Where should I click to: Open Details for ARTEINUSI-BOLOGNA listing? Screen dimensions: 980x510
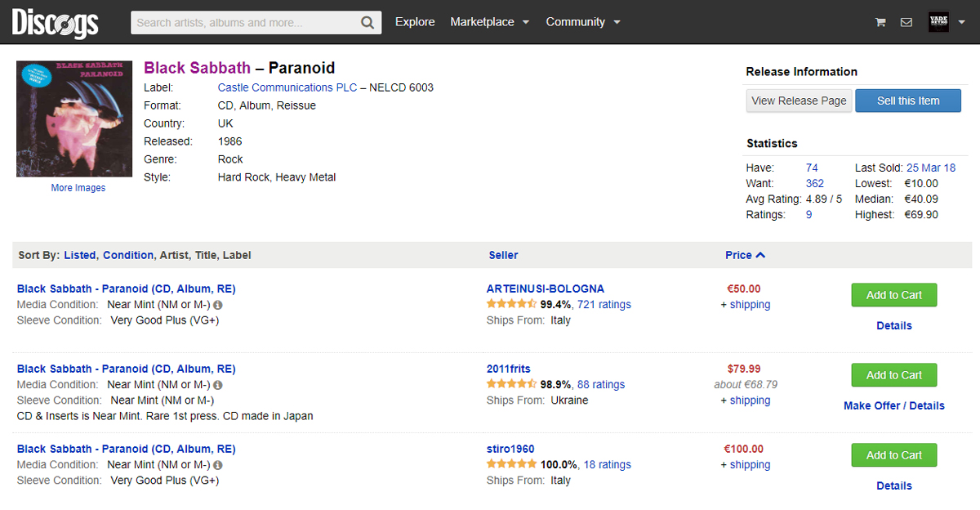[894, 325]
